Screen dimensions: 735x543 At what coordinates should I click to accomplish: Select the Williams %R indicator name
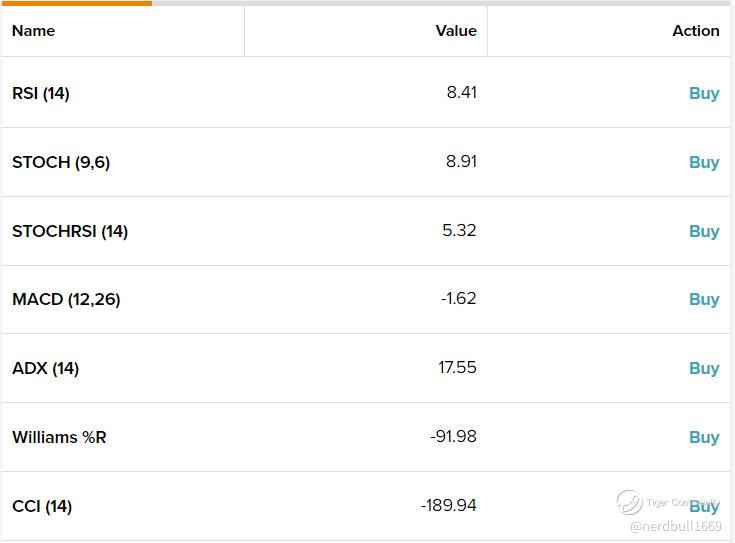[59, 437]
